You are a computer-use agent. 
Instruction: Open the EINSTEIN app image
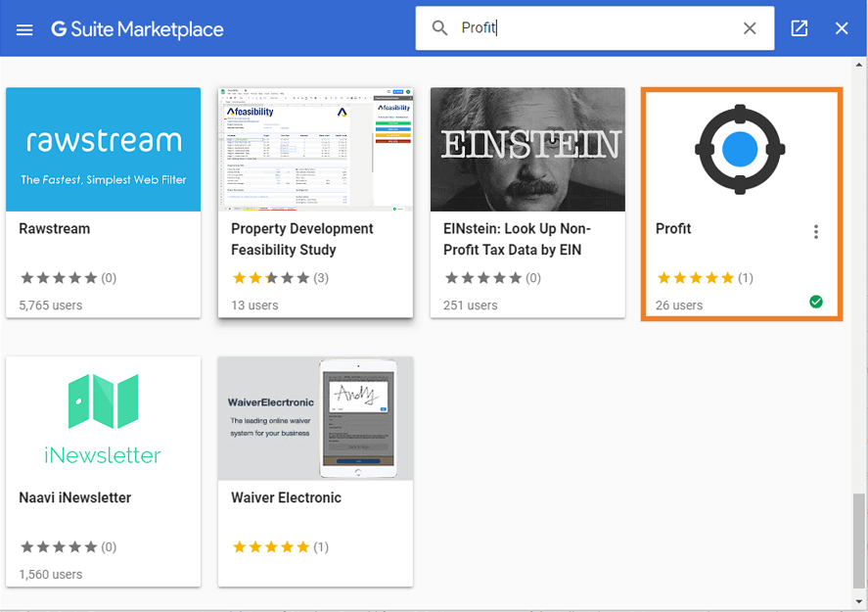coord(527,150)
